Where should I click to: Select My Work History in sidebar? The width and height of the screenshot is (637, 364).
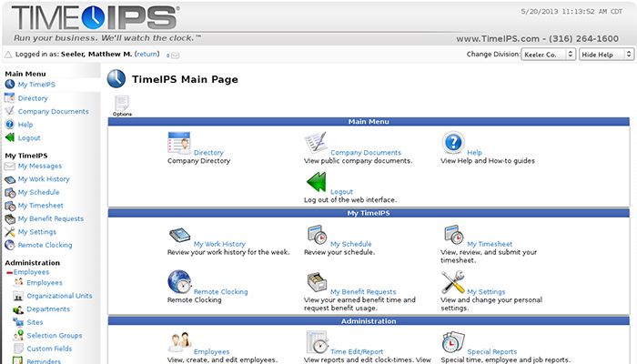(x=44, y=179)
